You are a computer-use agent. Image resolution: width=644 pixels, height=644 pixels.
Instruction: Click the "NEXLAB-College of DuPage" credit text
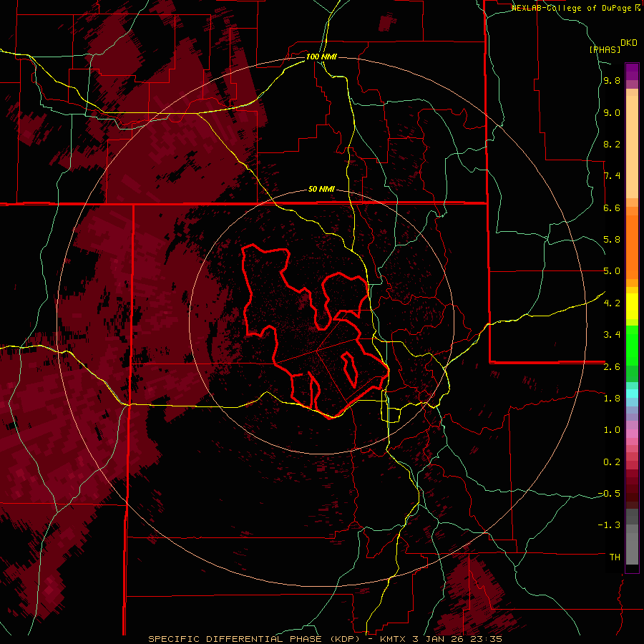pyautogui.click(x=573, y=8)
